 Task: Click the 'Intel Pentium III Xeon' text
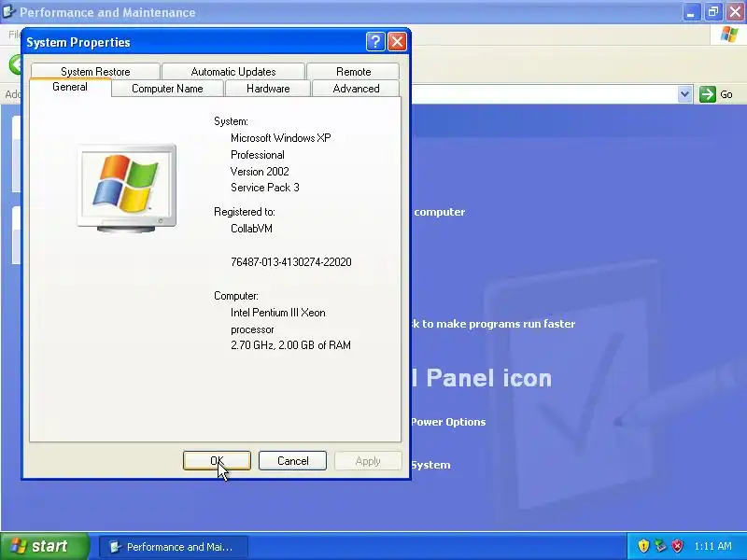pyautogui.click(x=278, y=313)
